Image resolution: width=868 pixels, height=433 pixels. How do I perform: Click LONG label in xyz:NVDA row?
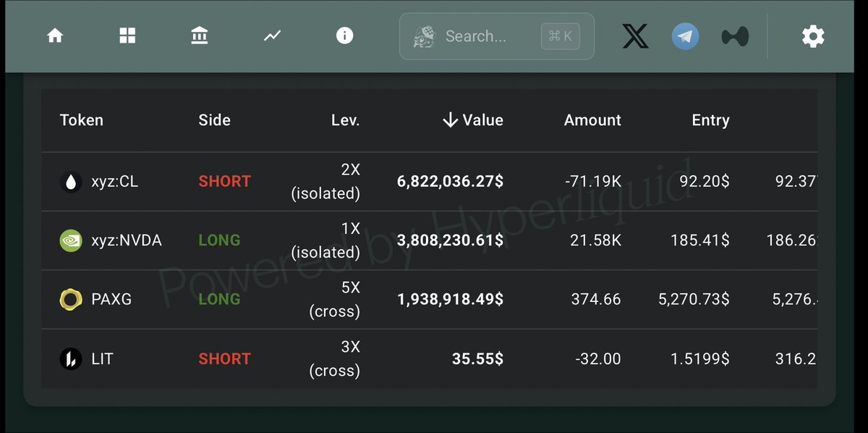[219, 240]
